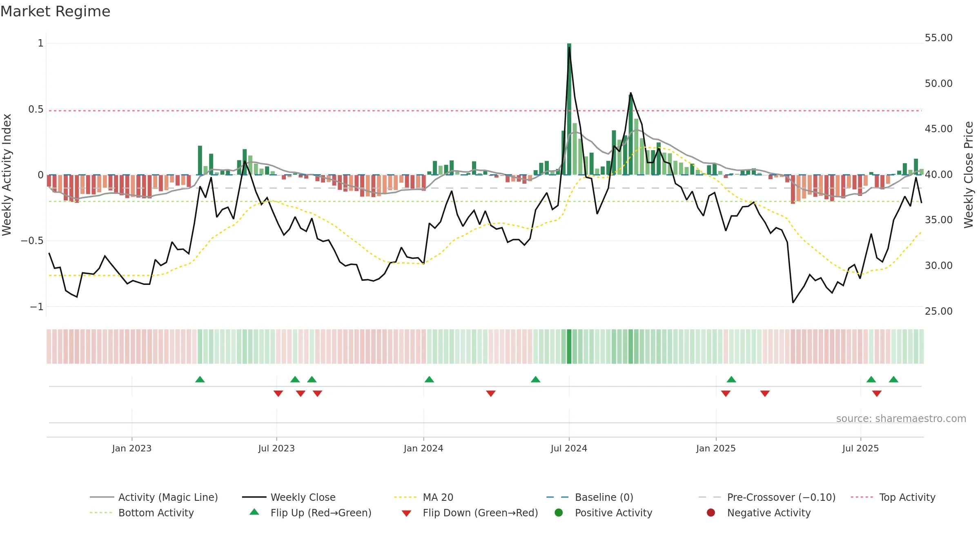Toggle the Baseline (0) legend entry

(590, 497)
